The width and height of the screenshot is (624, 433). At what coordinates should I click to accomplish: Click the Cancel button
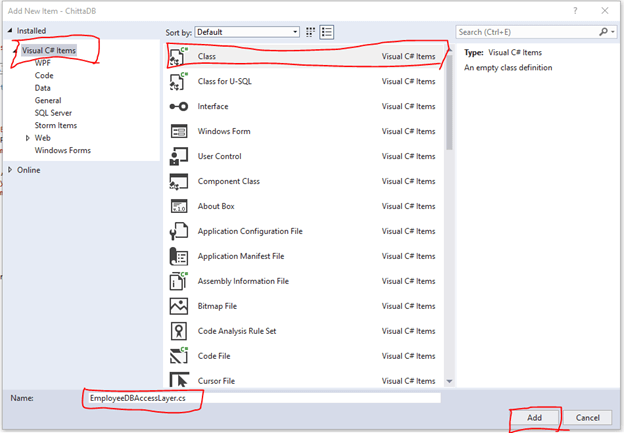pyautogui.click(x=588, y=417)
